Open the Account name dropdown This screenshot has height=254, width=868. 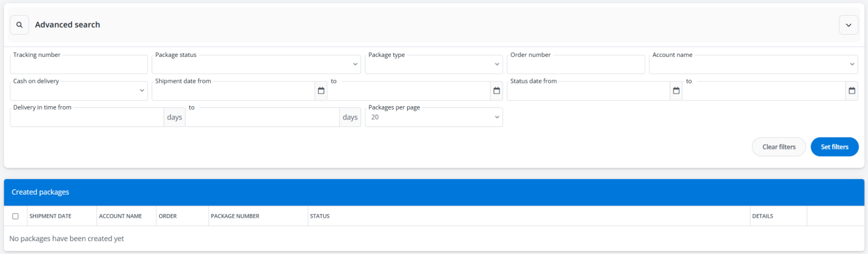[x=753, y=65]
